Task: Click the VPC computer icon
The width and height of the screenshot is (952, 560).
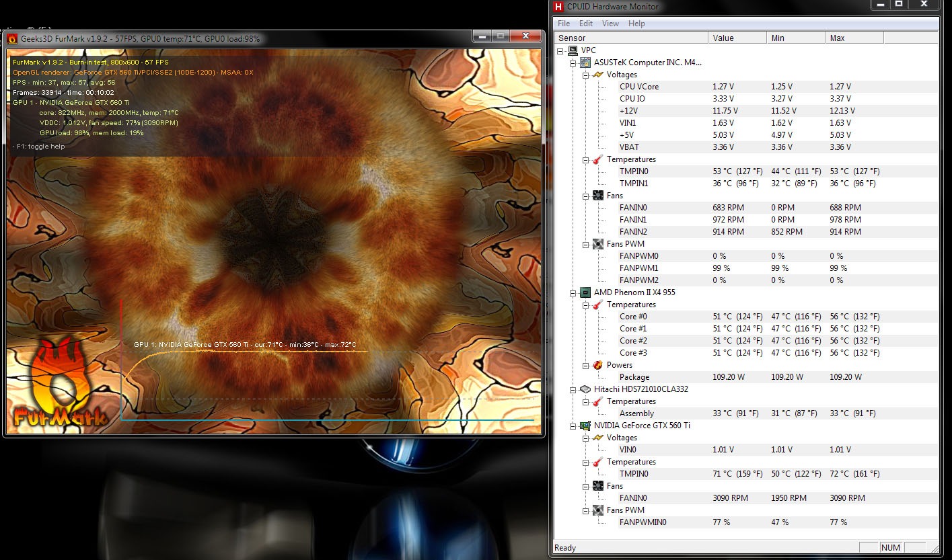Action: click(x=573, y=50)
